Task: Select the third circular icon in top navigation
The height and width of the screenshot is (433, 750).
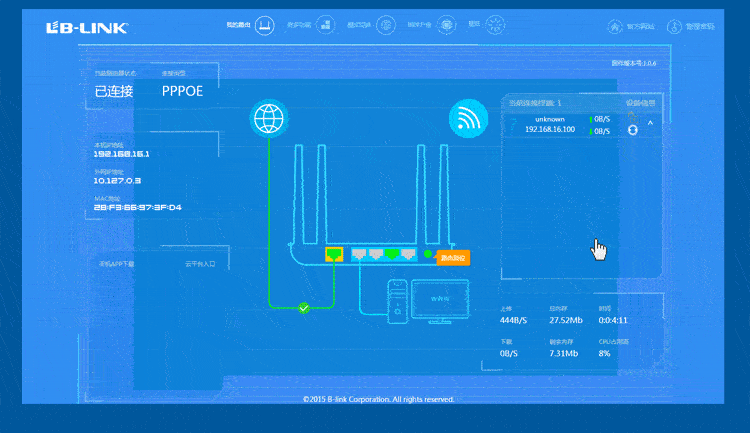Action: click(x=386, y=25)
